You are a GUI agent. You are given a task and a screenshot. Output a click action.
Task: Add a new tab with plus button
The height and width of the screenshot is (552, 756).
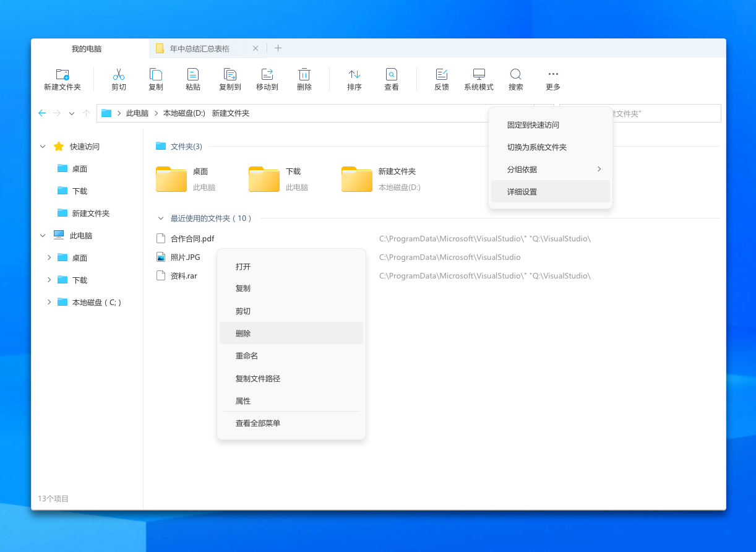278,48
